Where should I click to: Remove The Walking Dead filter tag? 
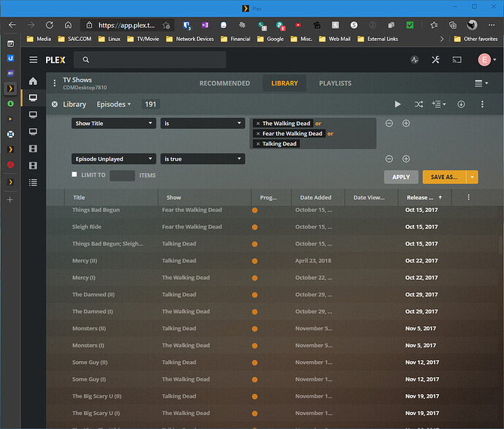pos(258,124)
